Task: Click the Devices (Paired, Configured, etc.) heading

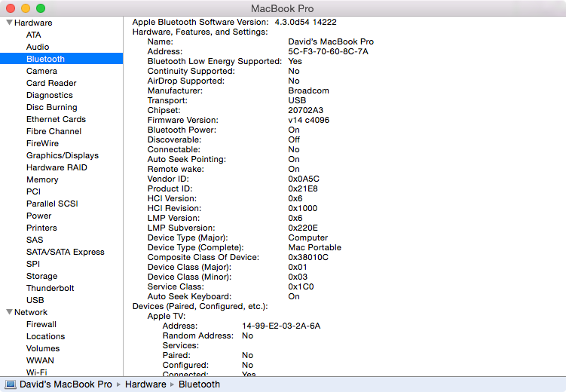Action: coord(200,307)
